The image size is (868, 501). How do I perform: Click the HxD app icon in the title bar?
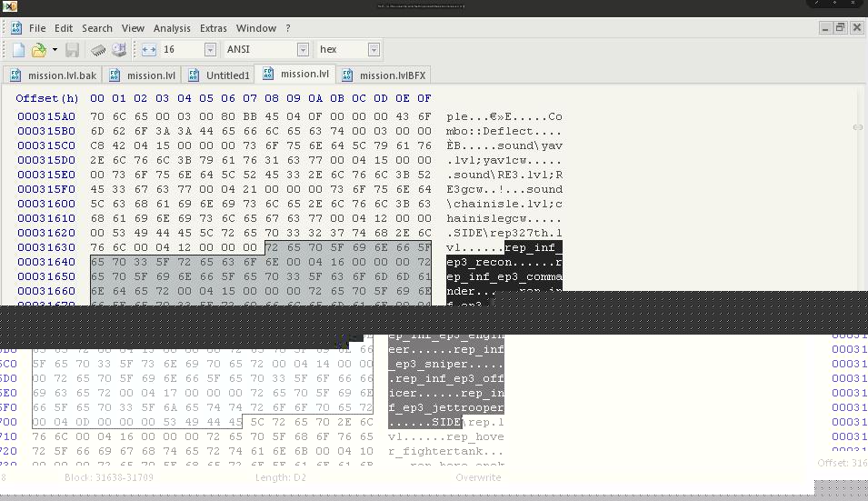9,6
